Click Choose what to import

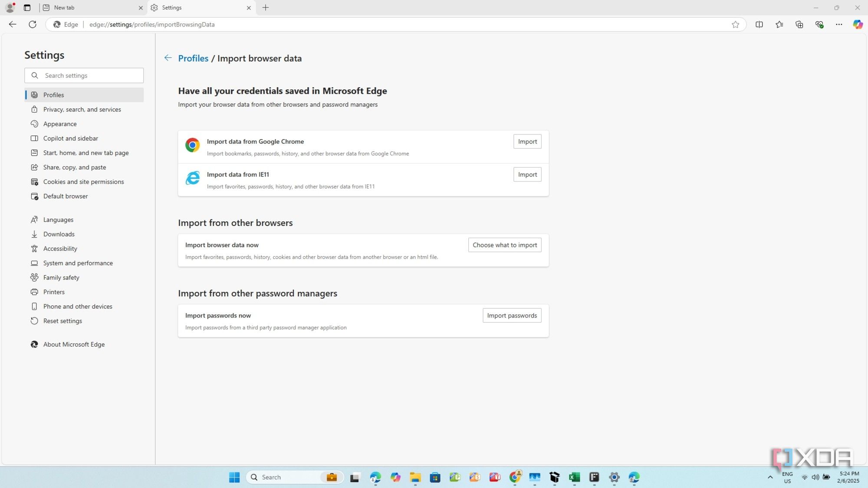504,245
